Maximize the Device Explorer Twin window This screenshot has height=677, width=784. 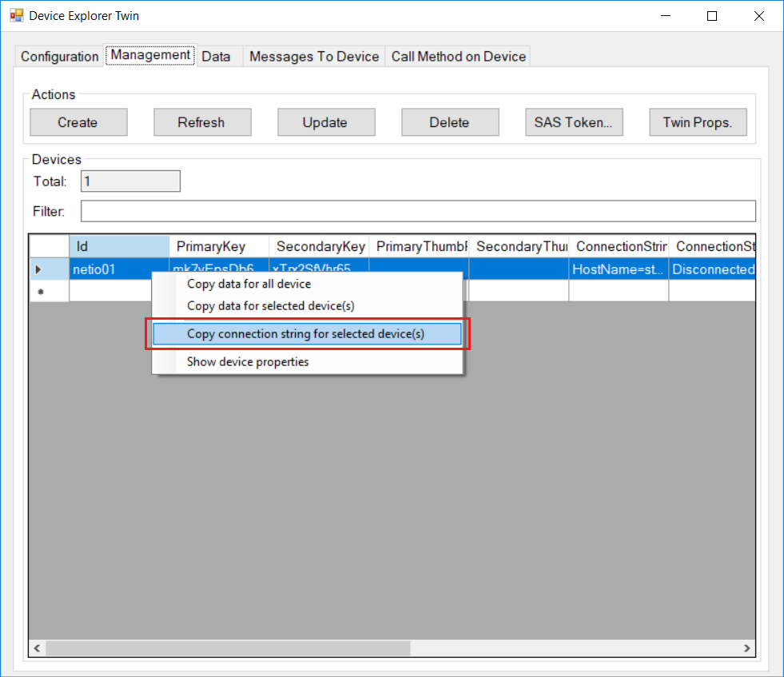(712, 16)
